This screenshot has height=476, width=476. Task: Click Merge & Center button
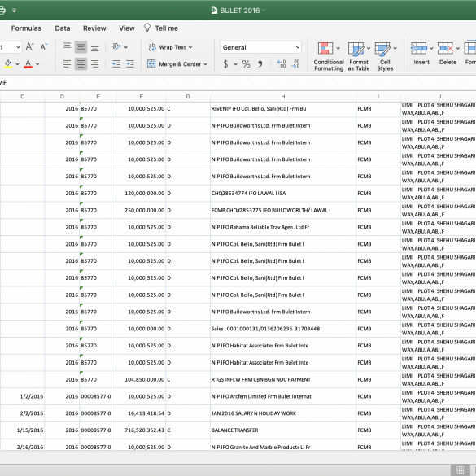pos(174,64)
